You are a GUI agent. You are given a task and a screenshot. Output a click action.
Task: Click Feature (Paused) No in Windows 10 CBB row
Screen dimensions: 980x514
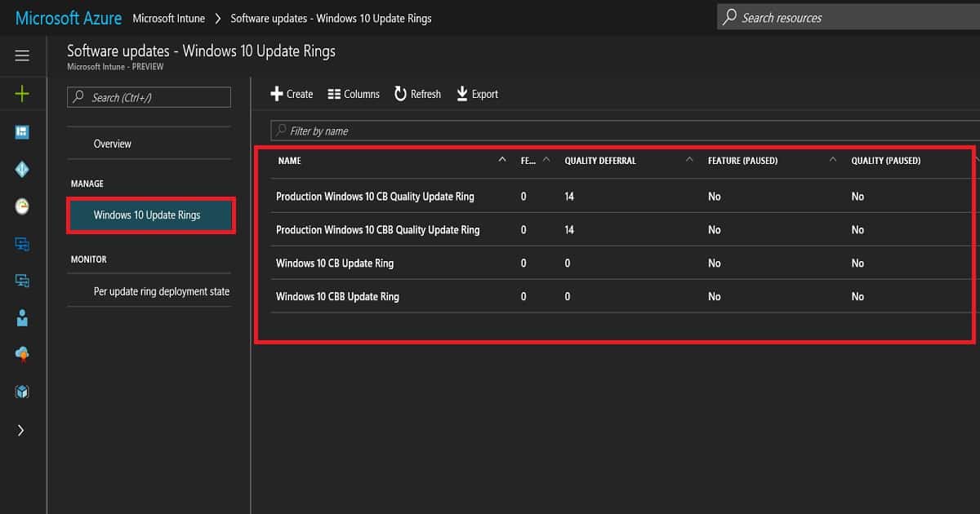(x=715, y=296)
